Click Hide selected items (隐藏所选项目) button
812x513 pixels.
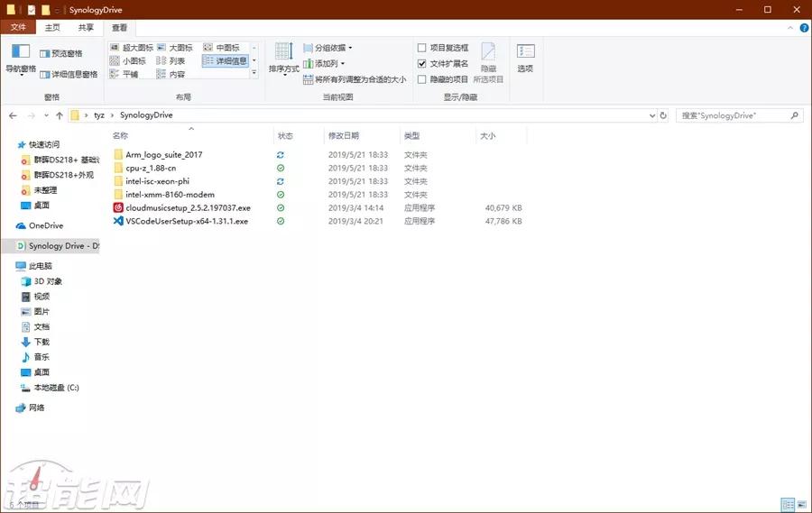pos(488,63)
